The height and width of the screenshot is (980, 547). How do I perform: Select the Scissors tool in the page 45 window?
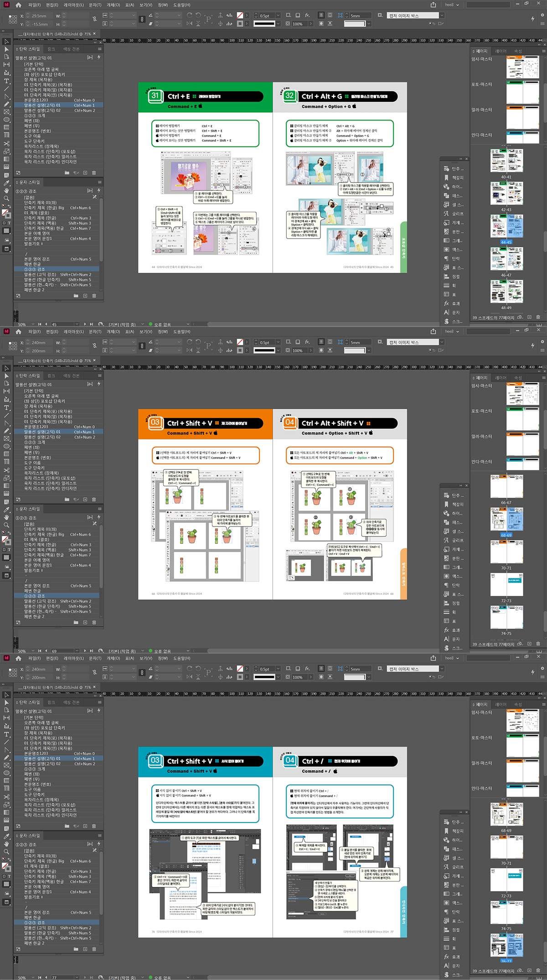pos(6,143)
